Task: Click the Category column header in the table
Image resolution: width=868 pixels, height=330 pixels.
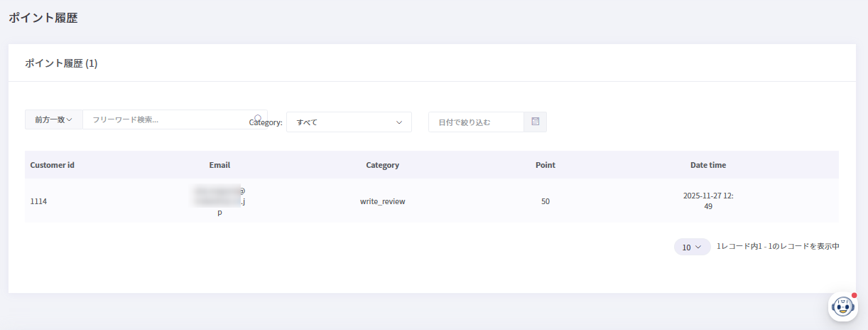Action: coord(382,165)
